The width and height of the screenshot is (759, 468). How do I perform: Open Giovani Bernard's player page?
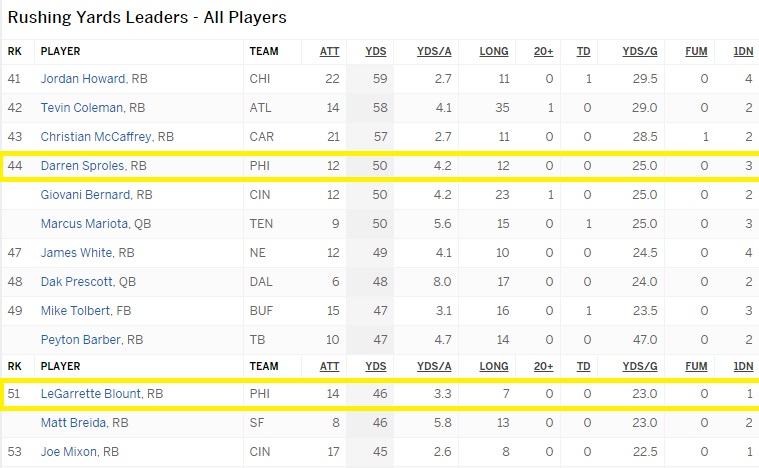click(85, 195)
